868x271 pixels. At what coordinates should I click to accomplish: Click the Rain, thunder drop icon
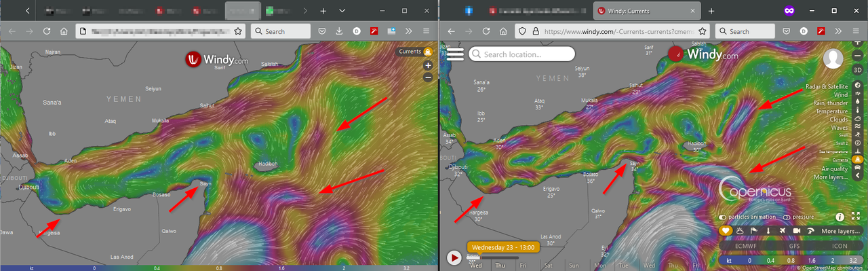click(857, 102)
